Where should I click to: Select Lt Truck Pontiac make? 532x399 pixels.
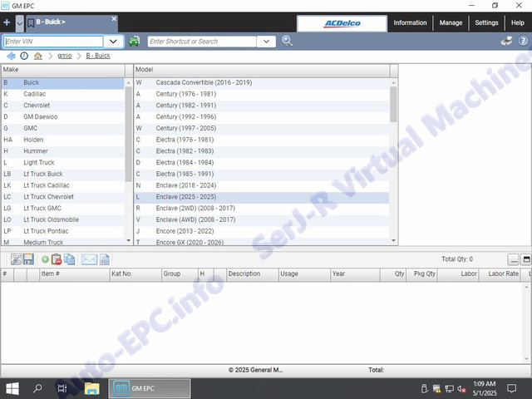click(63, 231)
